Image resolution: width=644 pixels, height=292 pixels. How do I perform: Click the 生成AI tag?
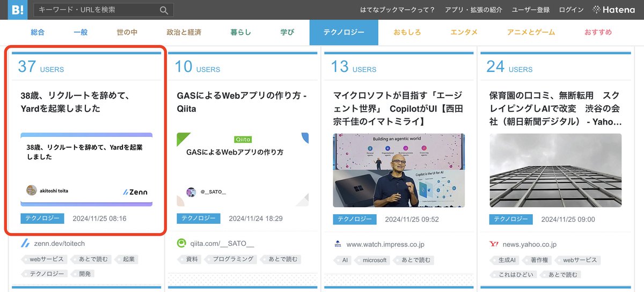point(505,260)
